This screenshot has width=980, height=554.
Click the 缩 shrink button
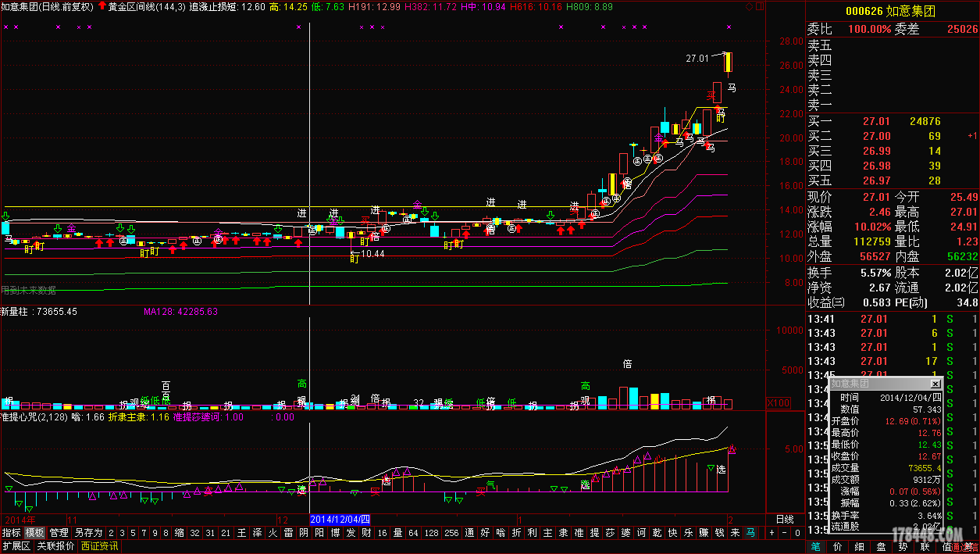pos(179,532)
